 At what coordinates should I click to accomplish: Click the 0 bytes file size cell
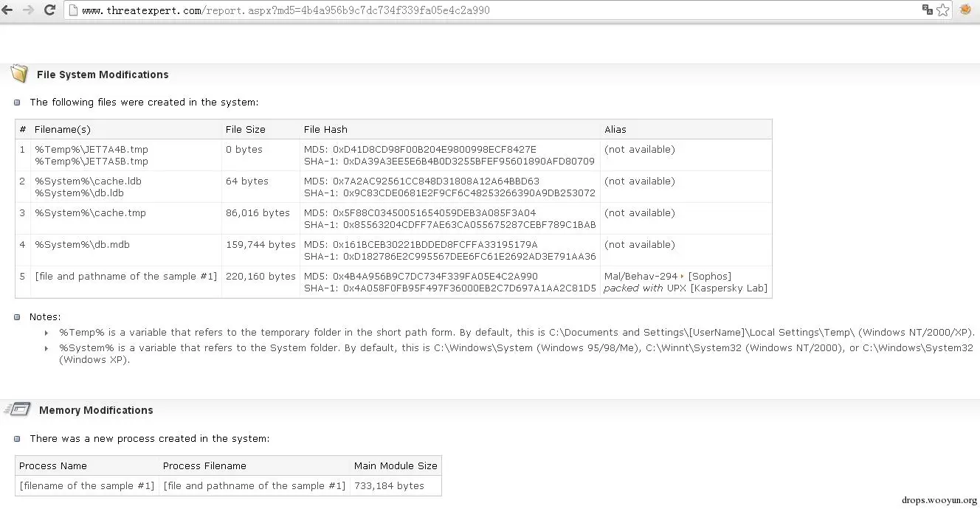pos(244,150)
